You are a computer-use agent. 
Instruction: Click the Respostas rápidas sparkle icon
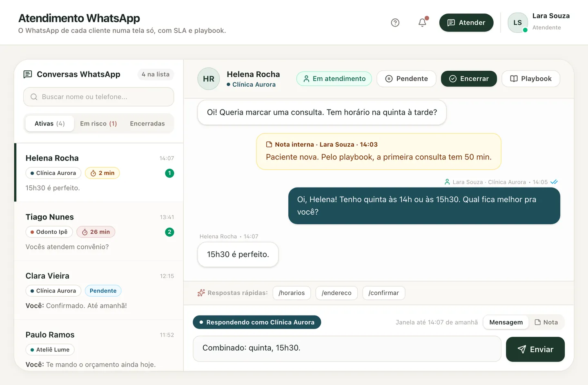[201, 293]
